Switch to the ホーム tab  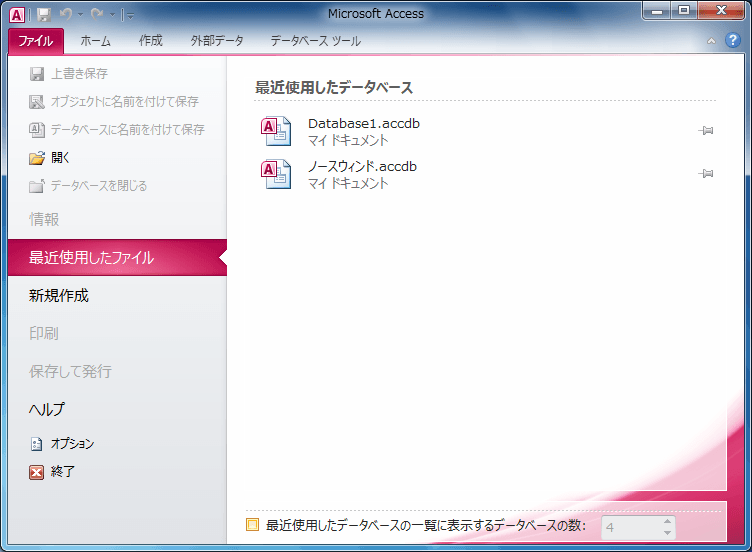pos(95,41)
